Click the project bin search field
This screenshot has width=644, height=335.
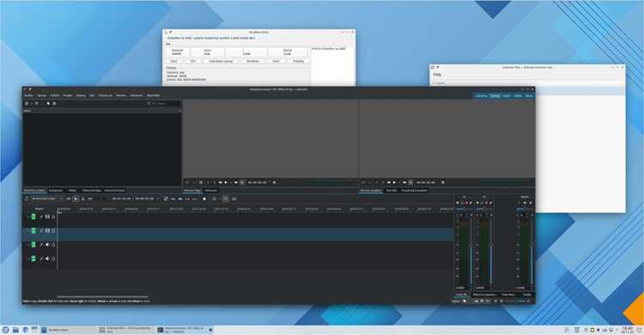click(x=168, y=104)
